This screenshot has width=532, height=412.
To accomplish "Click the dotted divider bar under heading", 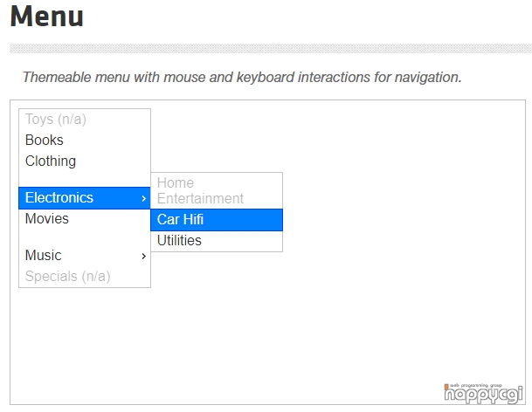I will pyautogui.click(x=271, y=49).
